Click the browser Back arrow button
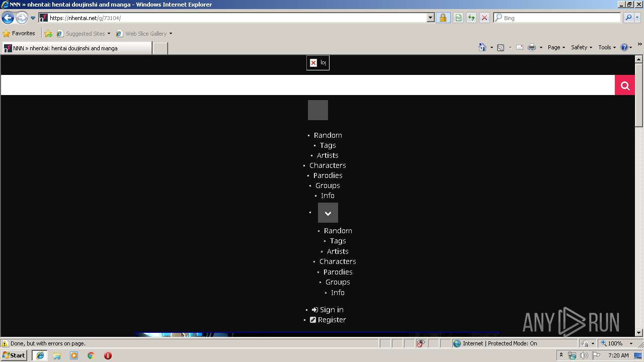Image resolution: width=644 pixels, height=362 pixels. coord(8,18)
